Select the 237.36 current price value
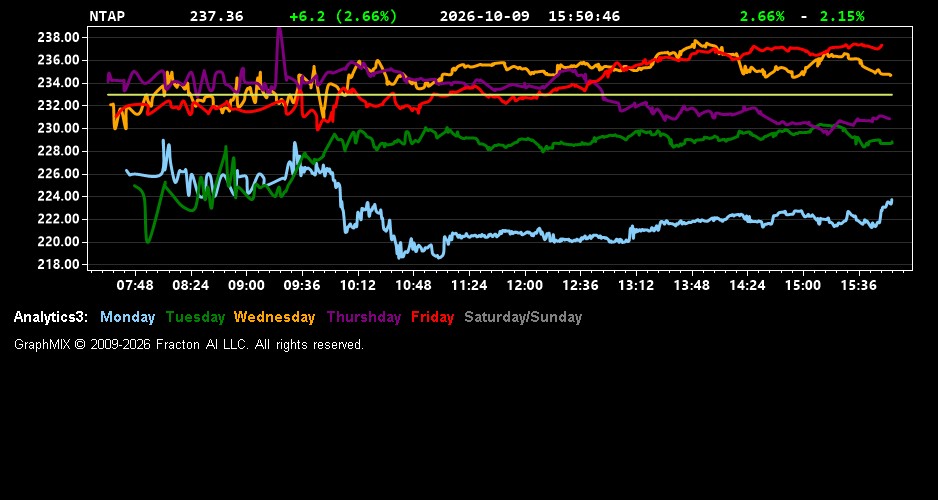 [x=217, y=16]
